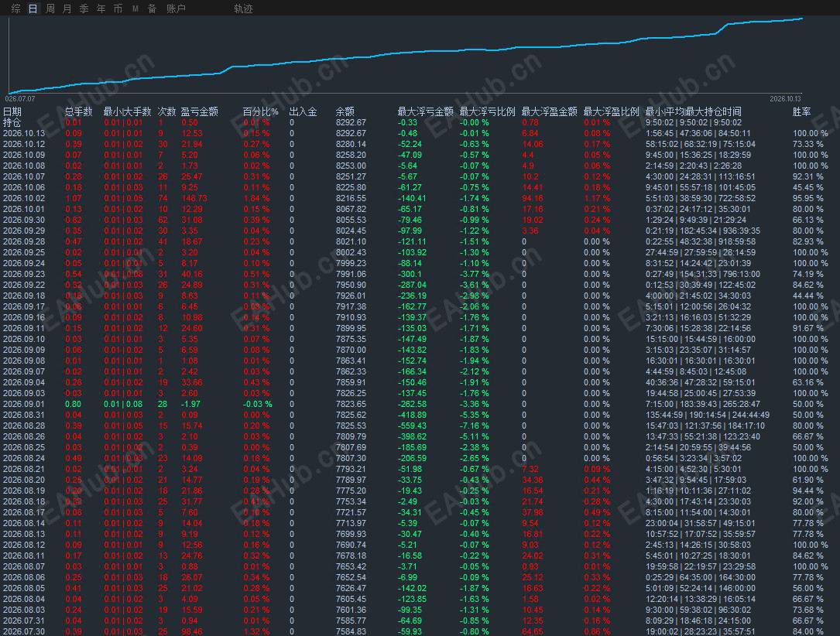
Task: Click the 最大浮盈比例 column header
Action: click(x=612, y=111)
